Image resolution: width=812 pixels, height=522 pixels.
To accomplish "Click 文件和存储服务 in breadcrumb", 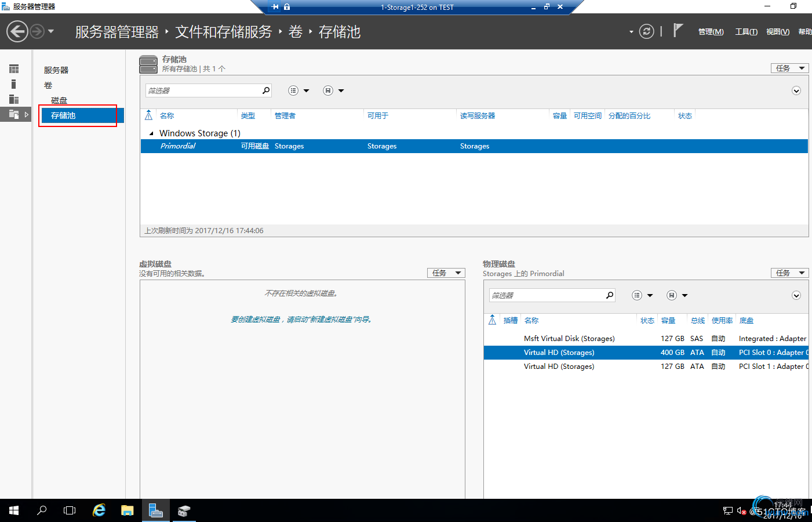I will click(x=224, y=32).
